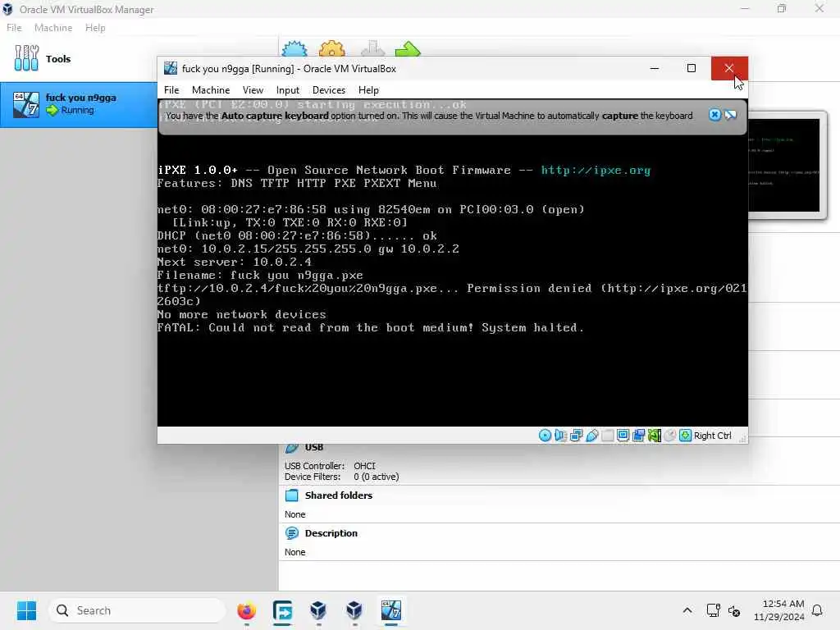Click the recording status bar icon

(638, 436)
